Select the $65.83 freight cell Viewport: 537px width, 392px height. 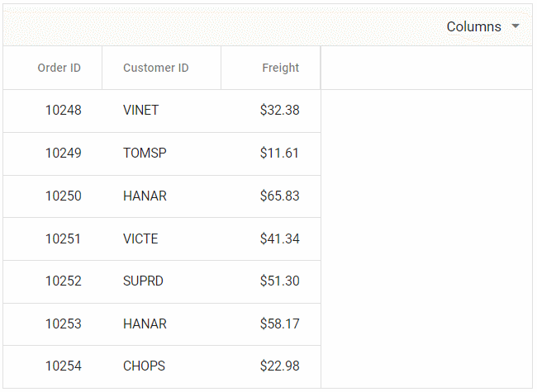[x=279, y=196]
